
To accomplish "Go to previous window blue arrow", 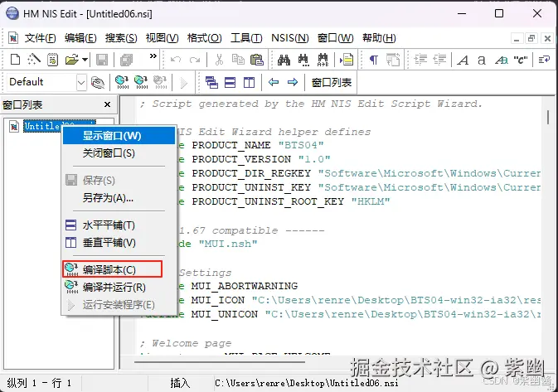I will (274, 82).
